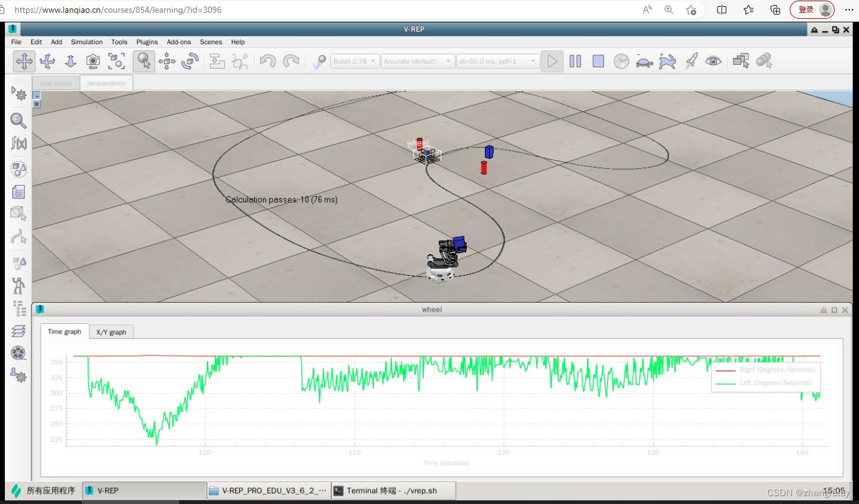Image resolution: width=859 pixels, height=504 pixels.
Task: Stop the simulation
Action: coord(599,61)
